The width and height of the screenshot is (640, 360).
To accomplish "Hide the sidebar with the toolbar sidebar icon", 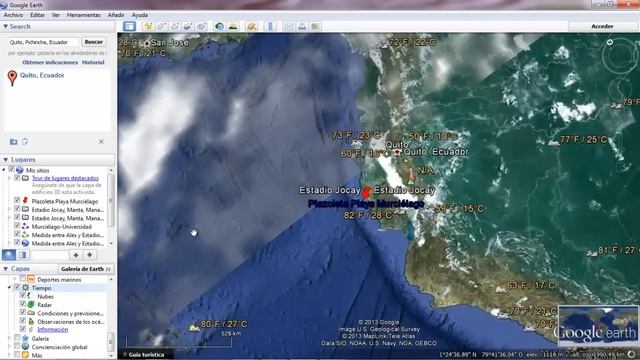I will pos(129,26).
